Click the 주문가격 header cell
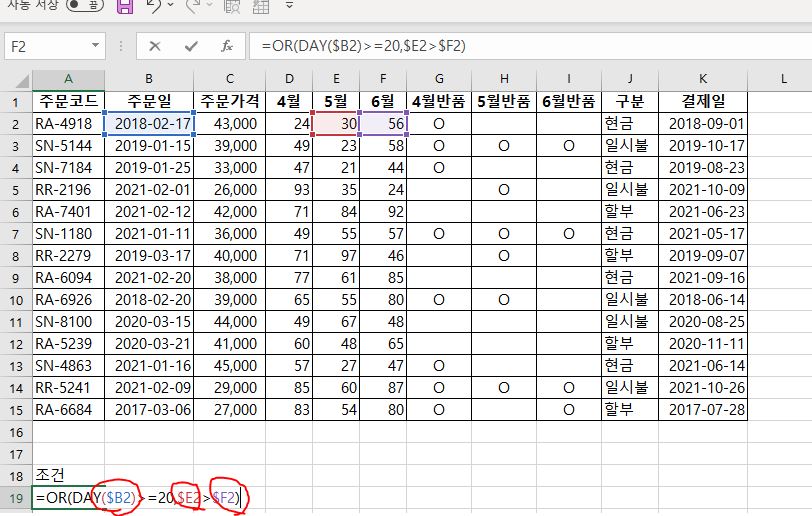 [x=229, y=101]
